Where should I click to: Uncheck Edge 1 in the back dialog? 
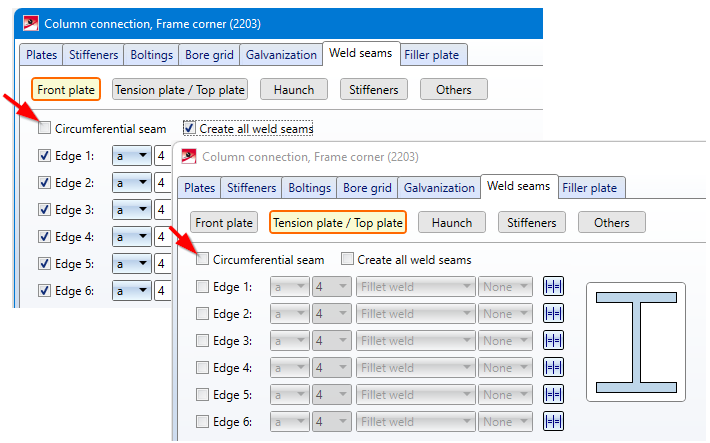(x=44, y=156)
